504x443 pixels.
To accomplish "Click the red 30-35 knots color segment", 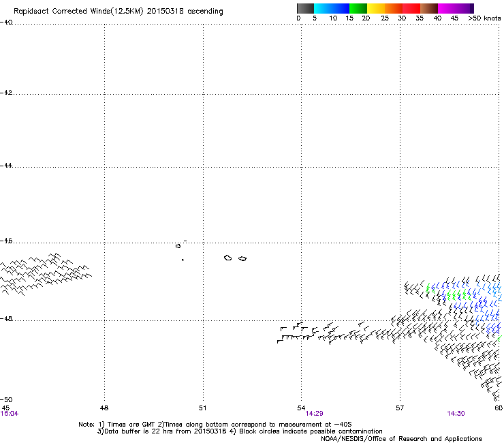I will click(411, 8).
